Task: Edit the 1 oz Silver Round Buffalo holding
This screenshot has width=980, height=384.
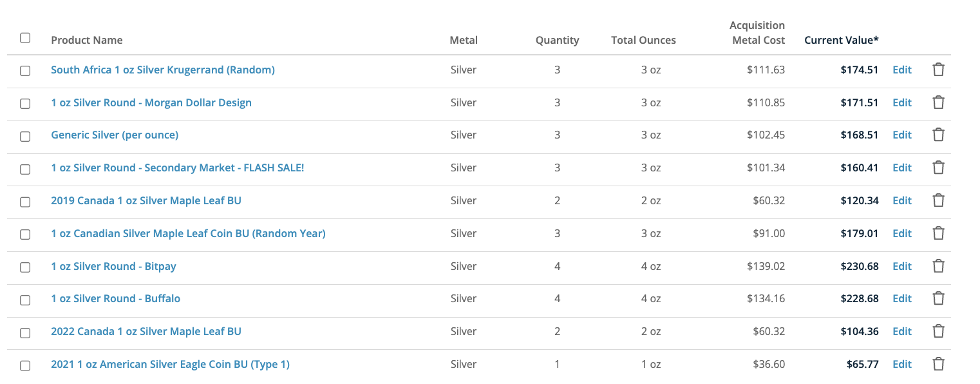Action: (901, 298)
